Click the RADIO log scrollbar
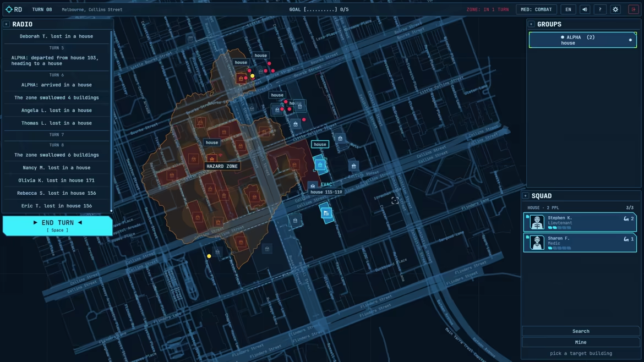Image resolution: width=644 pixels, height=362 pixels. (x=111, y=121)
